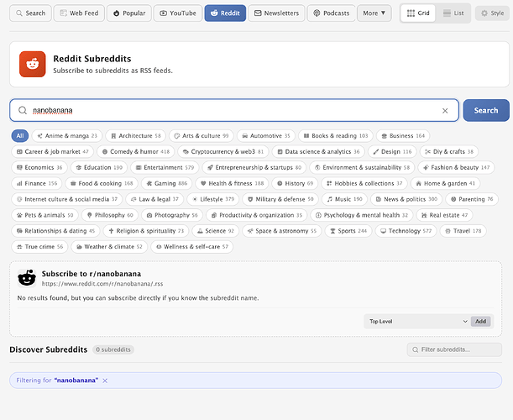The image size is (513, 420).
Task: Open the Style settings
Action: (x=492, y=13)
